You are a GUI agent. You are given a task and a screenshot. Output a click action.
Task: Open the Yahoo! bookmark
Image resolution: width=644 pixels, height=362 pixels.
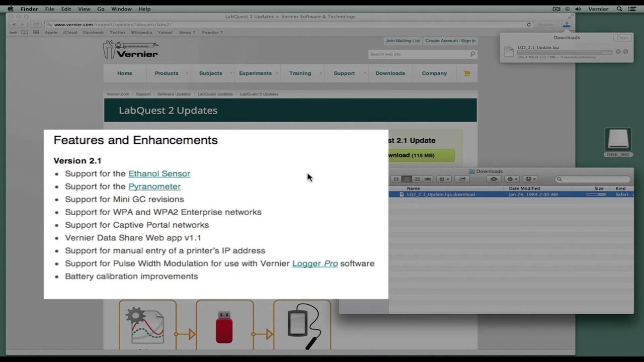tap(165, 32)
